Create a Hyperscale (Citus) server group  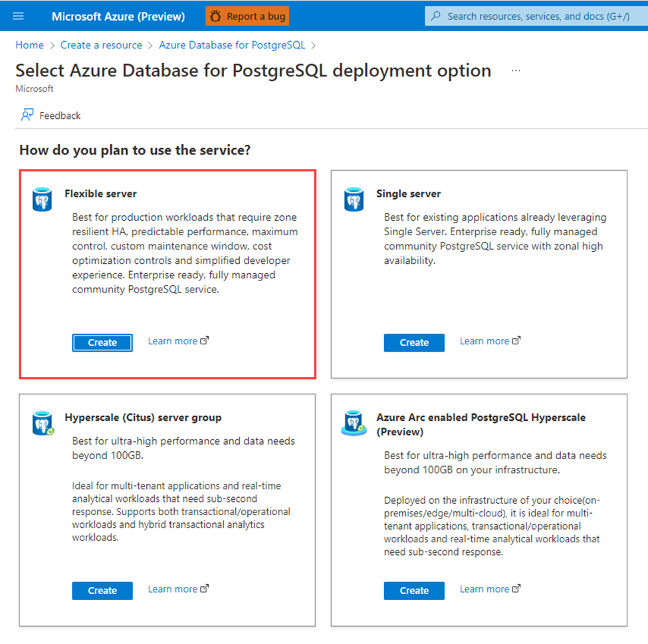pyautogui.click(x=102, y=590)
